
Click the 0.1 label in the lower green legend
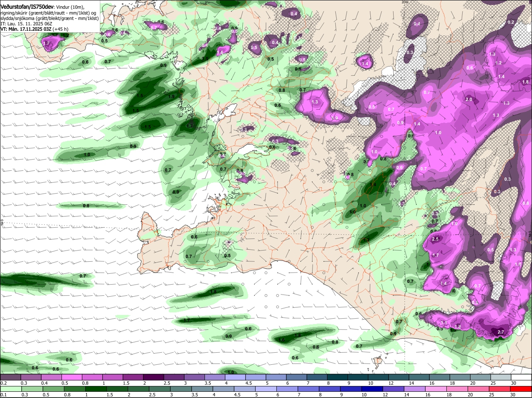click(3, 395)
